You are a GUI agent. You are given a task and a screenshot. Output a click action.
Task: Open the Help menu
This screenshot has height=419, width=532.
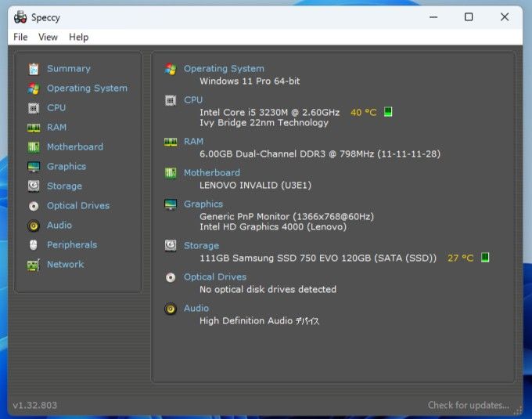pyautogui.click(x=79, y=37)
